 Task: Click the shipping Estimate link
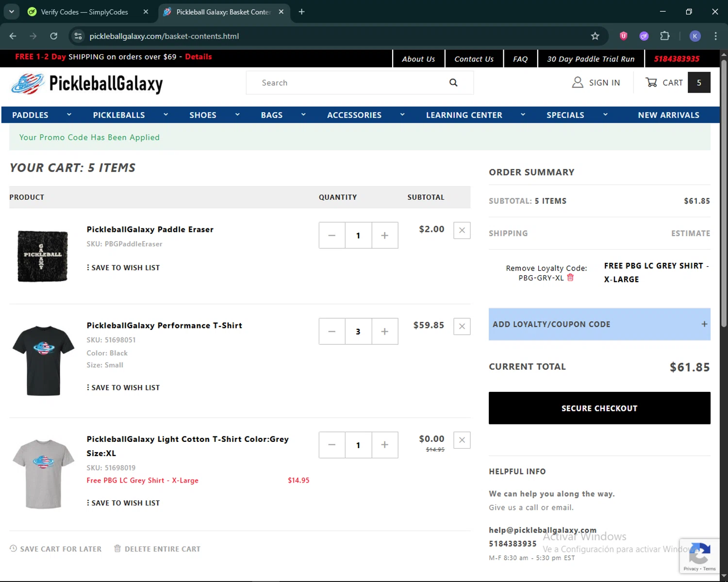(x=691, y=233)
